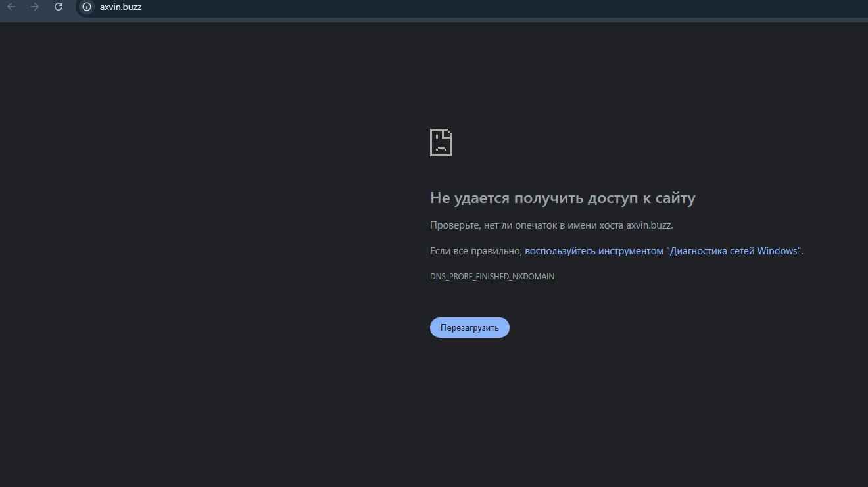The image size is (868, 487).
Task: Select the DNS_PROBE_FINISHED_NXDOMAIN error code text
Action: 492,277
